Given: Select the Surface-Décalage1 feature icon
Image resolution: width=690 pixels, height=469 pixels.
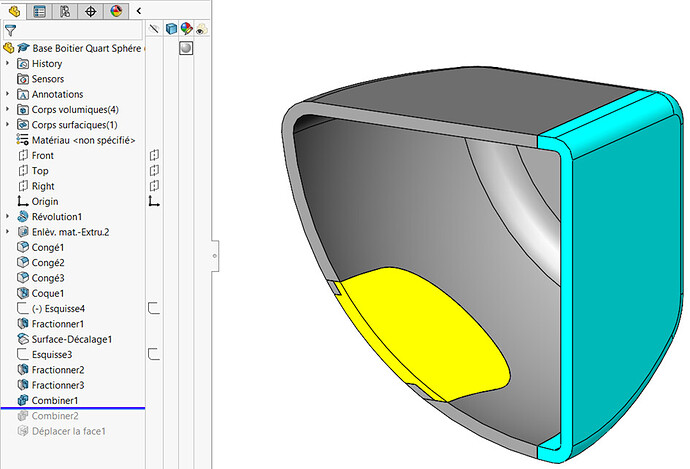Looking at the screenshot, I should (23, 339).
